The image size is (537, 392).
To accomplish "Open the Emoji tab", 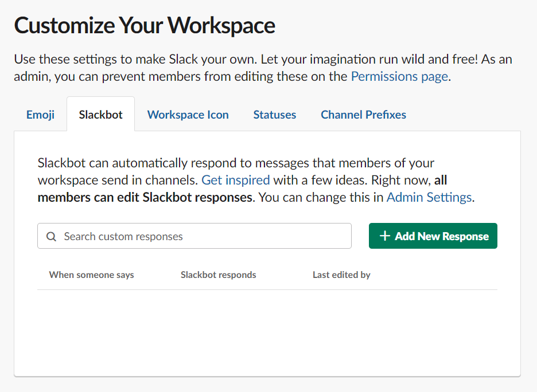I will click(40, 115).
